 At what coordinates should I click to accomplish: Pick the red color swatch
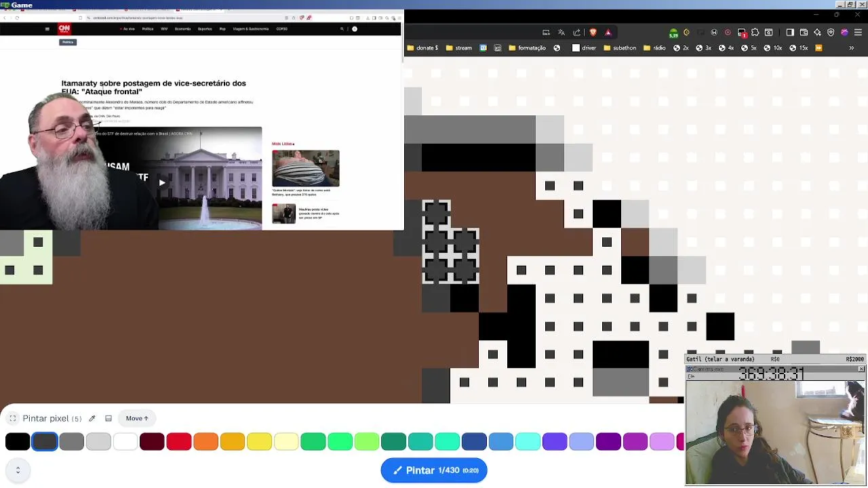(179, 442)
